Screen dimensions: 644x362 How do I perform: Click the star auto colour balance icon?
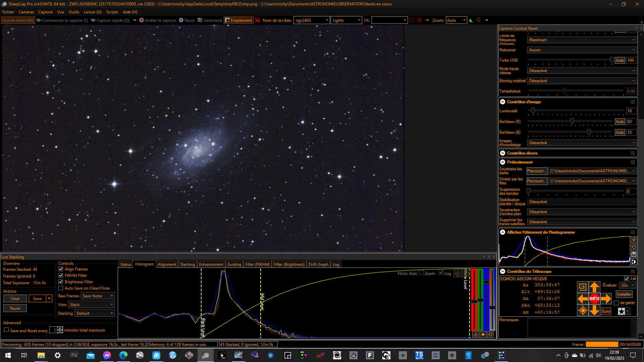483,335
